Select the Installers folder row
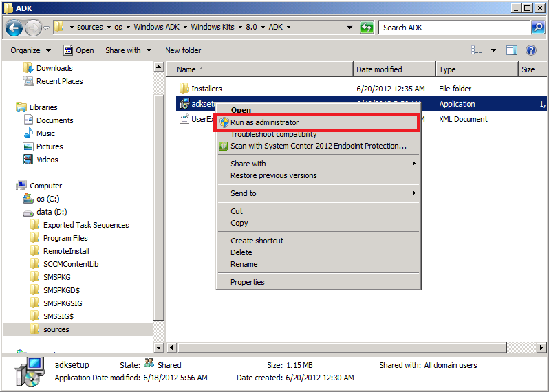This screenshot has width=549, height=392. click(360, 89)
